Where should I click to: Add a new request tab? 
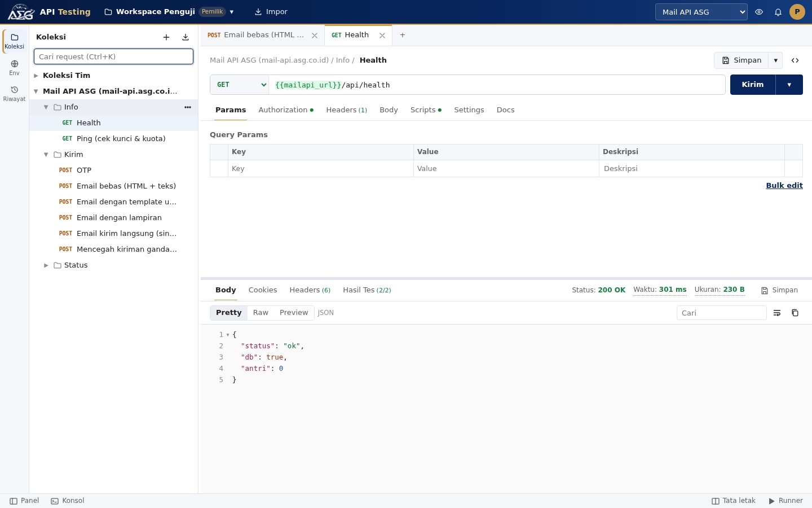pyautogui.click(x=403, y=35)
